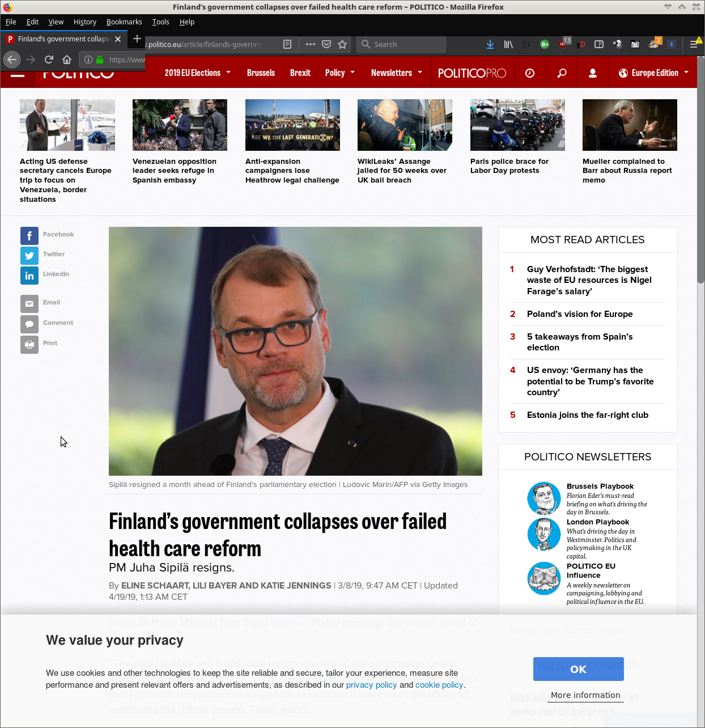Open Assange jailed article thumbnail

(x=405, y=125)
